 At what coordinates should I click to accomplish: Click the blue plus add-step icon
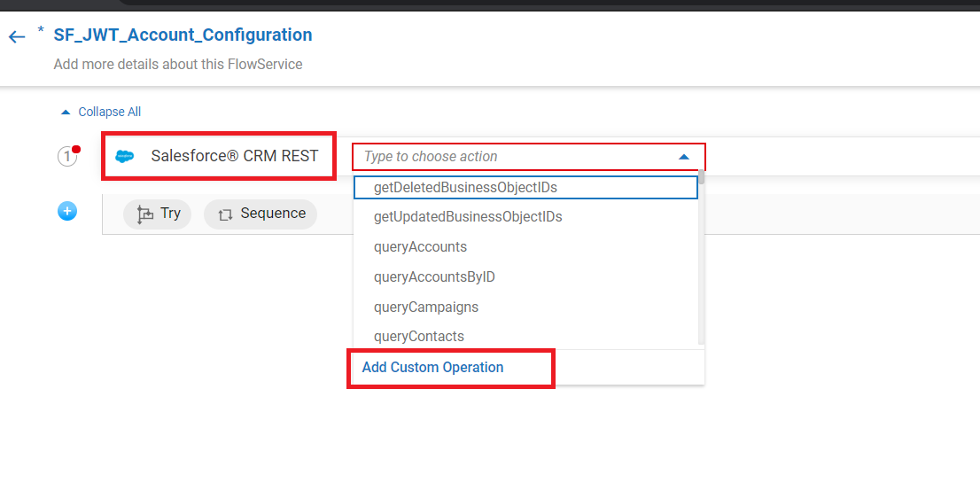click(x=67, y=212)
